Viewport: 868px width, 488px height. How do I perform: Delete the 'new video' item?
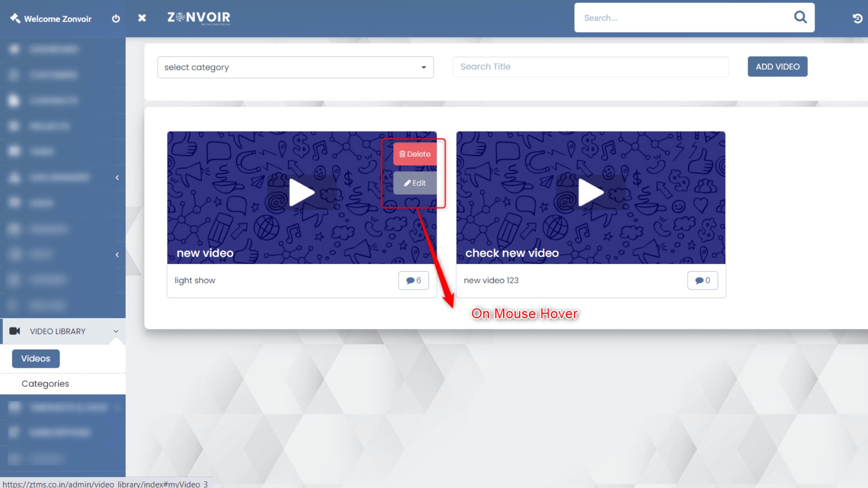(x=415, y=154)
